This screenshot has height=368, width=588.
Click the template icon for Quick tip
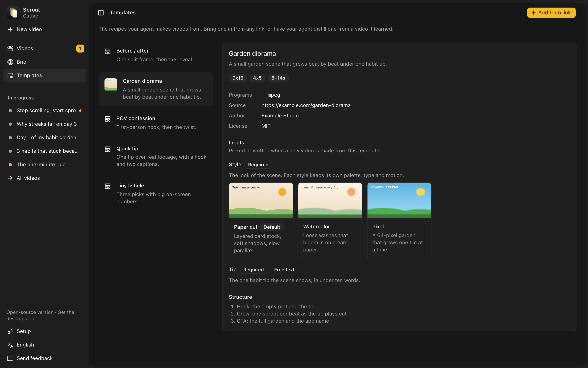(x=108, y=149)
